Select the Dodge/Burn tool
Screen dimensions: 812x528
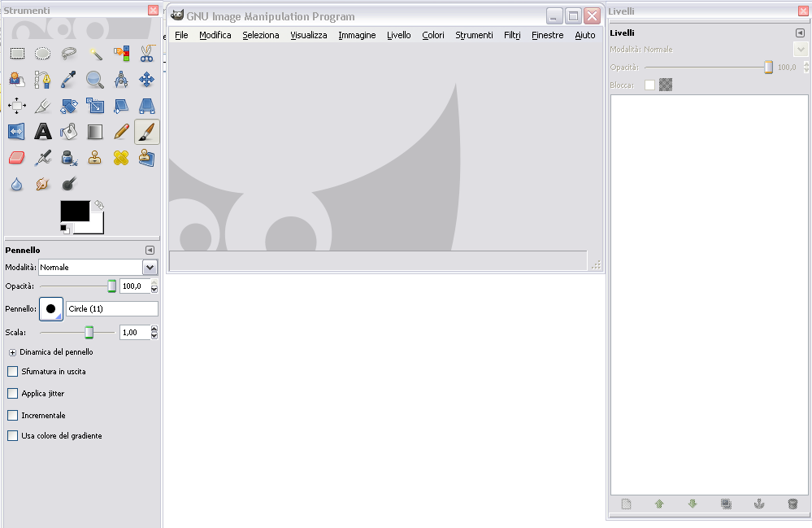pos(68,184)
